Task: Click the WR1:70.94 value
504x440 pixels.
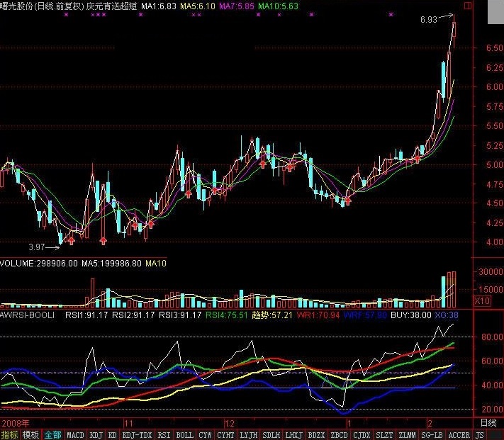Action: pyautogui.click(x=318, y=315)
